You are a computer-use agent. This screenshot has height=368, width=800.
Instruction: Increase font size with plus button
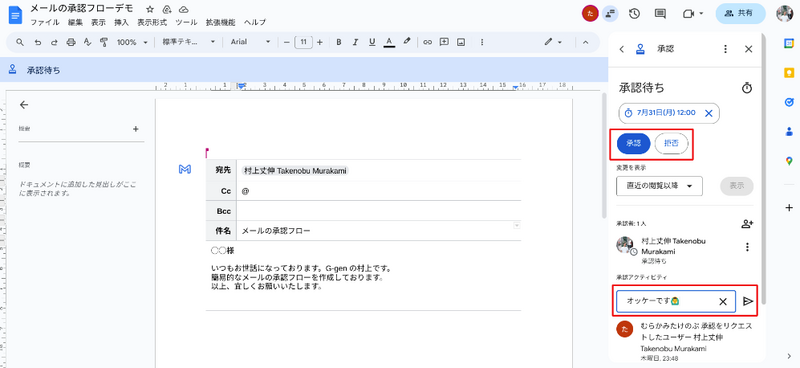(x=320, y=42)
